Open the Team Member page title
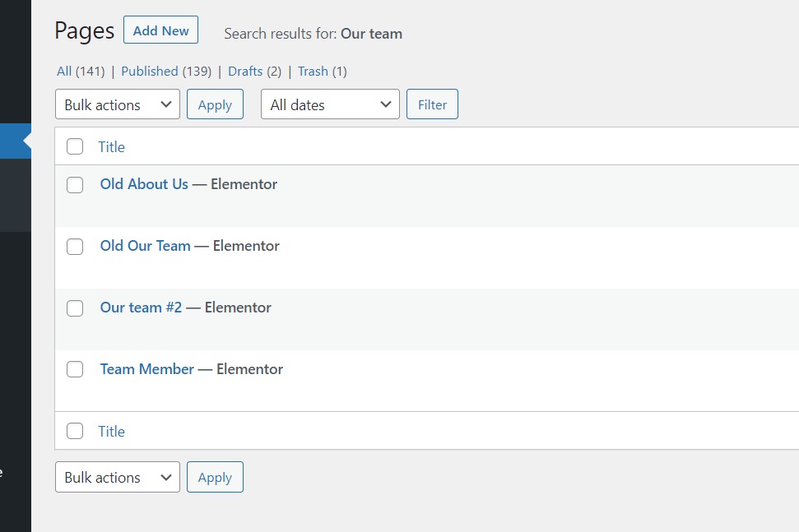The image size is (799, 532). [x=147, y=369]
